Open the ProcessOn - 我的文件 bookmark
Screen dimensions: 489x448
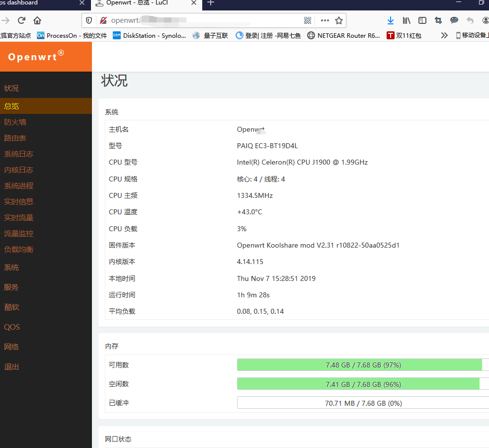(72, 36)
